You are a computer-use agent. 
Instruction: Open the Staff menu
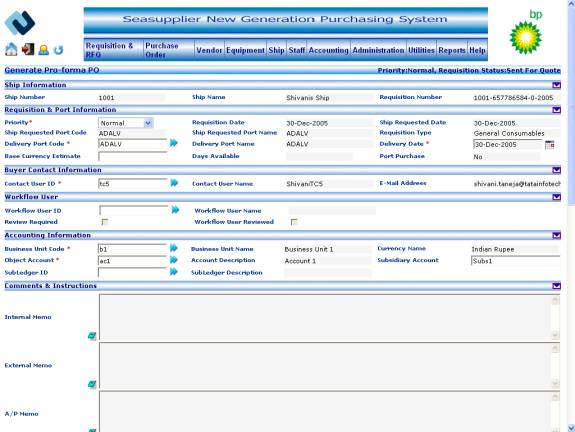297,50
